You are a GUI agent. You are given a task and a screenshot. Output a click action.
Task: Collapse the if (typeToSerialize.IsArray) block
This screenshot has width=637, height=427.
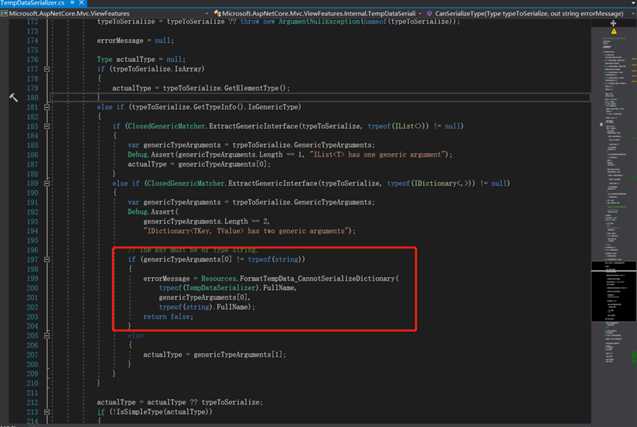47,69
